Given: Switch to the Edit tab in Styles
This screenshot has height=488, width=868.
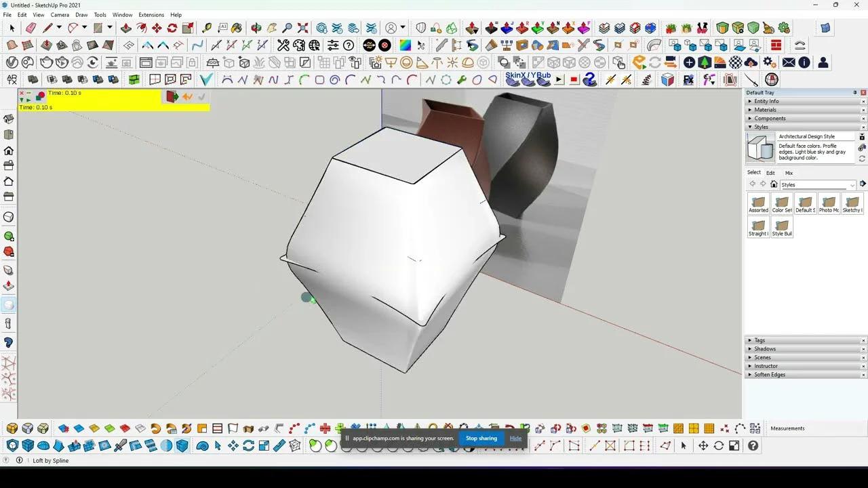Looking at the screenshot, I should click(x=770, y=173).
